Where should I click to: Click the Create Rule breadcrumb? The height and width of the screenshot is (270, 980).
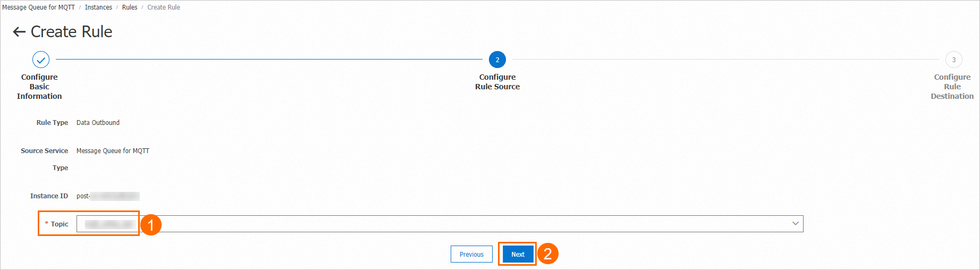click(164, 7)
